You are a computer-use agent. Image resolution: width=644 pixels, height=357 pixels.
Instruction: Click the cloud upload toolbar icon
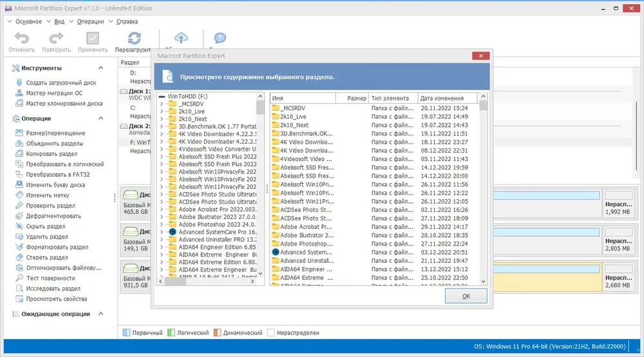[x=181, y=38]
